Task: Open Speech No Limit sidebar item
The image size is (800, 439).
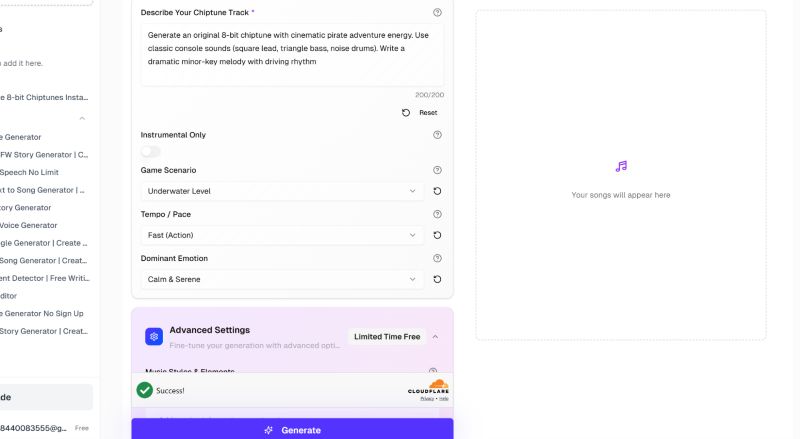Action: click(x=30, y=172)
